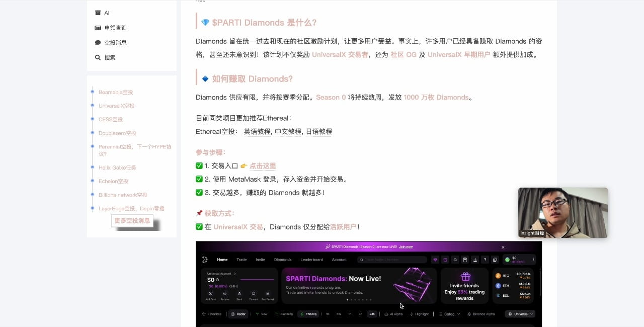Select the Send icon in Universal Account panel
Screen dimensions: 644x327
pos(239,293)
